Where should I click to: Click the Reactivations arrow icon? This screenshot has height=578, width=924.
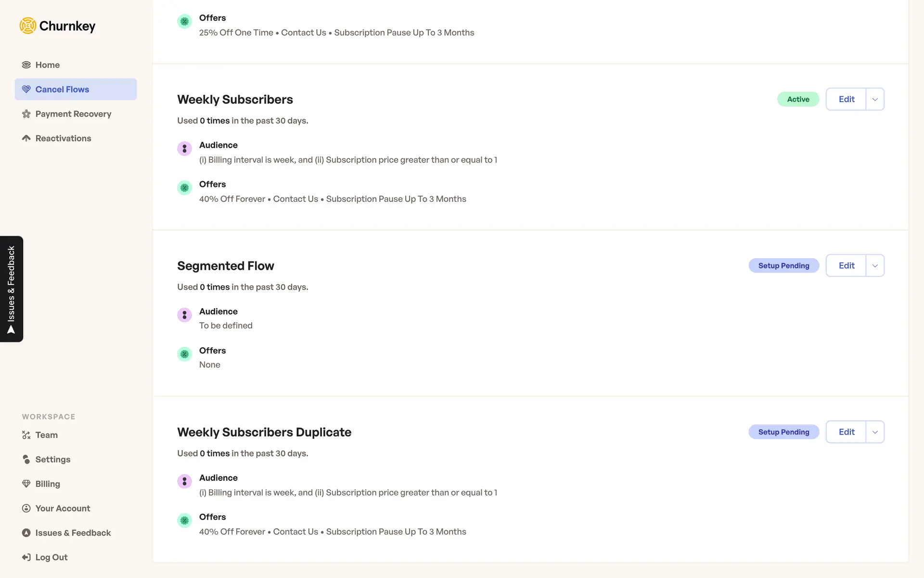click(x=26, y=138)
